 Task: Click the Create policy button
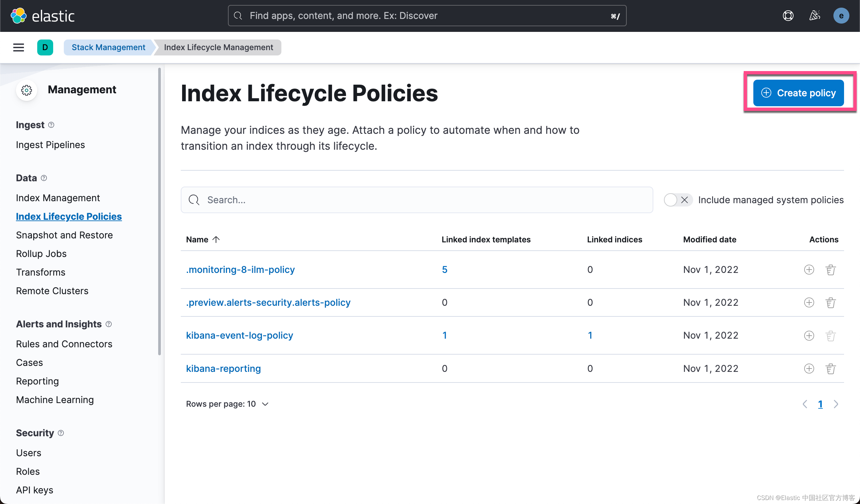pyautogui.click(x=798, y=93)
